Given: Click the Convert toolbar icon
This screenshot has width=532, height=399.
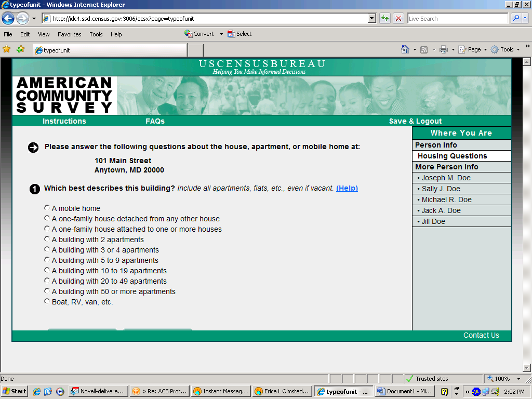Looking at the screenshot, I should pyautogui.click(x=199, y=34).
